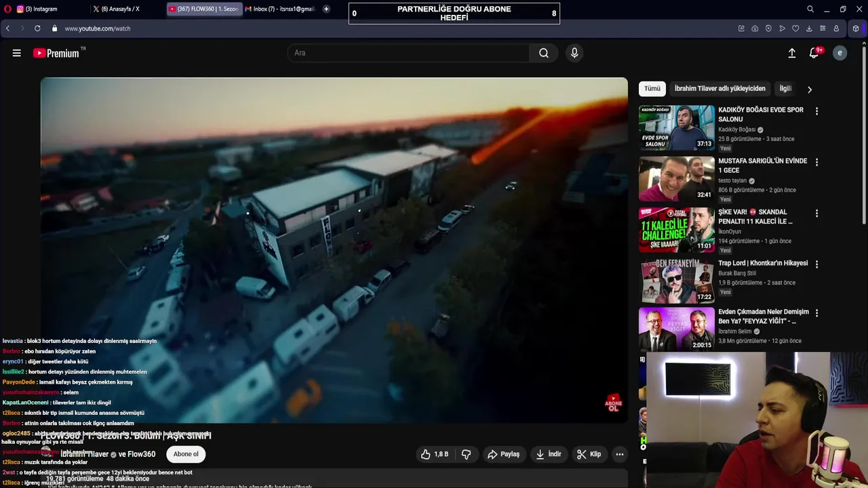
Task: Open options for MUSTAFA SARIGÜL'ÜN video
Action: click(816, 163)
